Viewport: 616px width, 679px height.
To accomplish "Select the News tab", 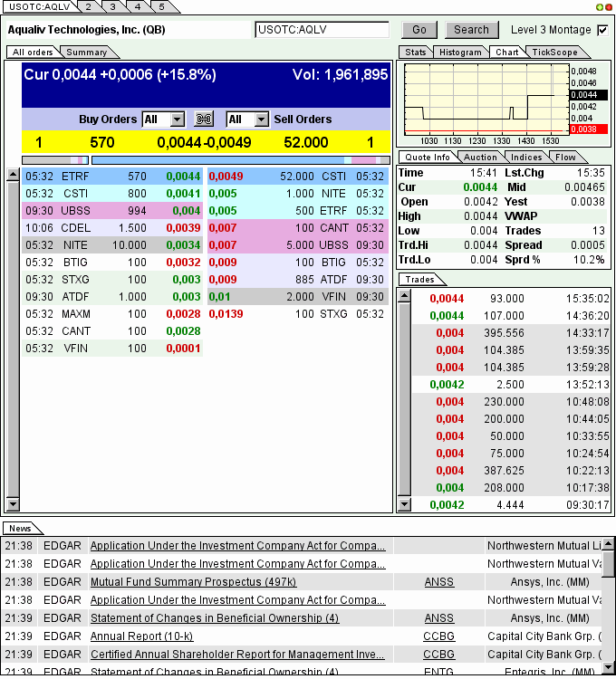I will point(20,529).
